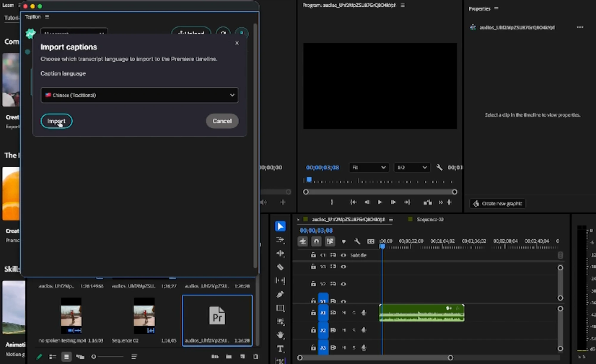Click Create new graphic button

497,204
